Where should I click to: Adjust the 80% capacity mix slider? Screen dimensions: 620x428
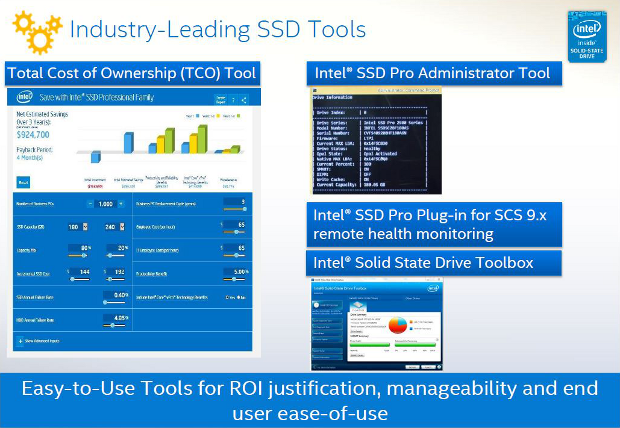78,256
